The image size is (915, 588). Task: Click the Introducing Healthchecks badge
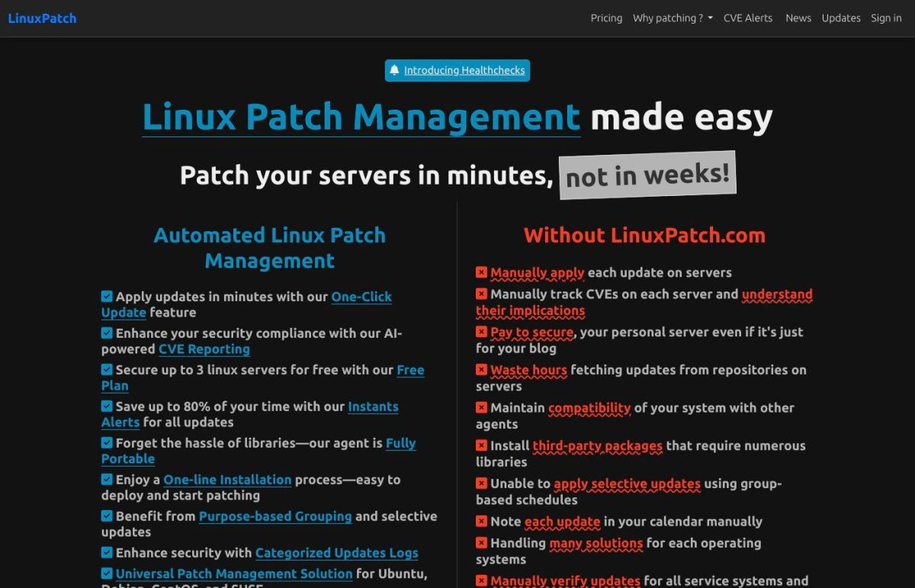457,70
